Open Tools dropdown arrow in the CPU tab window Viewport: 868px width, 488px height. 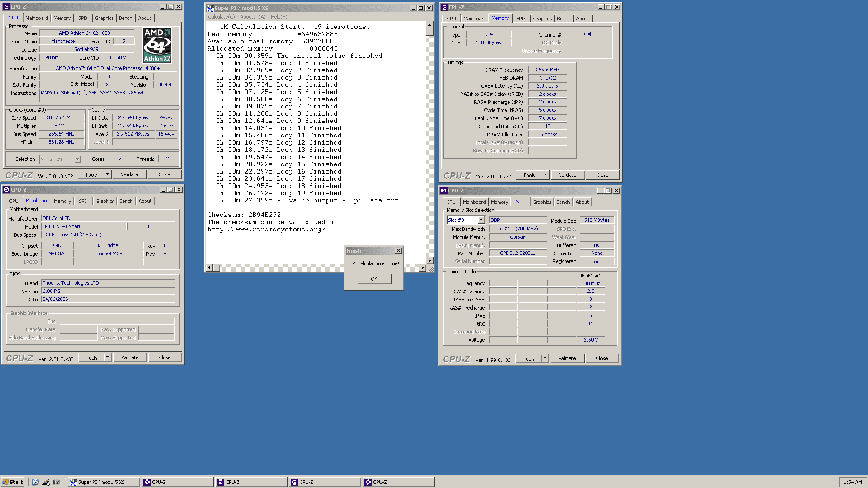point(107,174)
